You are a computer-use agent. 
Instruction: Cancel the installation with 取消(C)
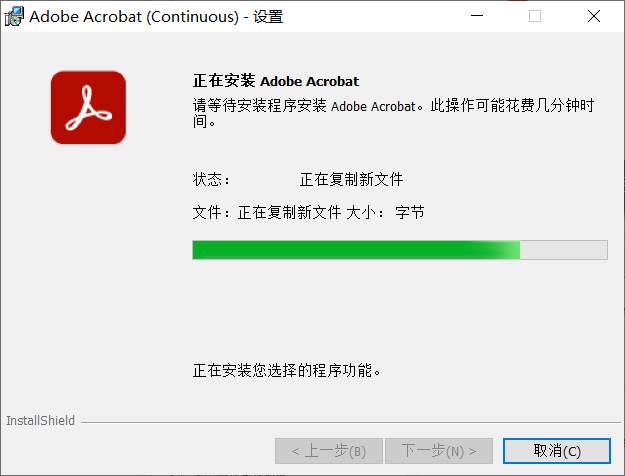pos(557,451)
